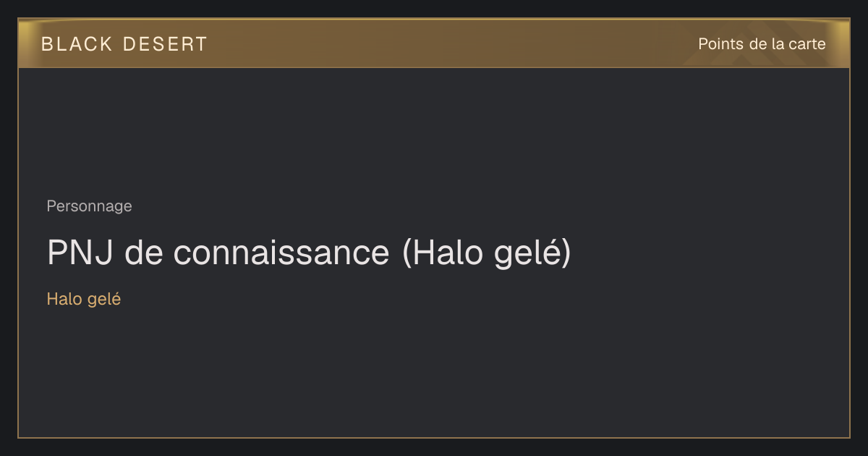The image size is (868, 456).
Task: Click the PNJ de connaissance (Halo gelé) title
Action: coord(309,253)
